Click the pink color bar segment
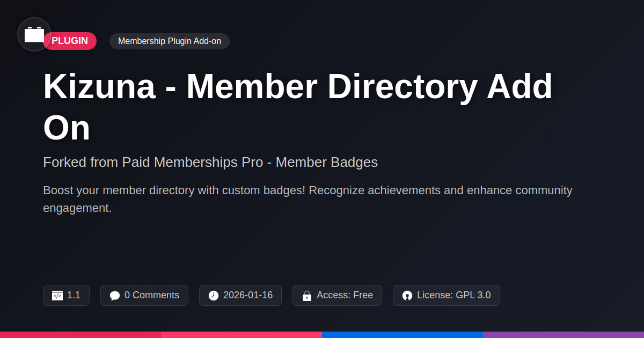Screen dimensions: 644x338 [x=241, y=334]
